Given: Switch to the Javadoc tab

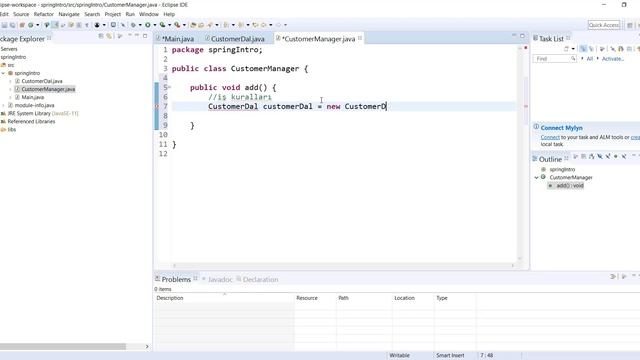Looking at the screenshot, I should point(217,279).
